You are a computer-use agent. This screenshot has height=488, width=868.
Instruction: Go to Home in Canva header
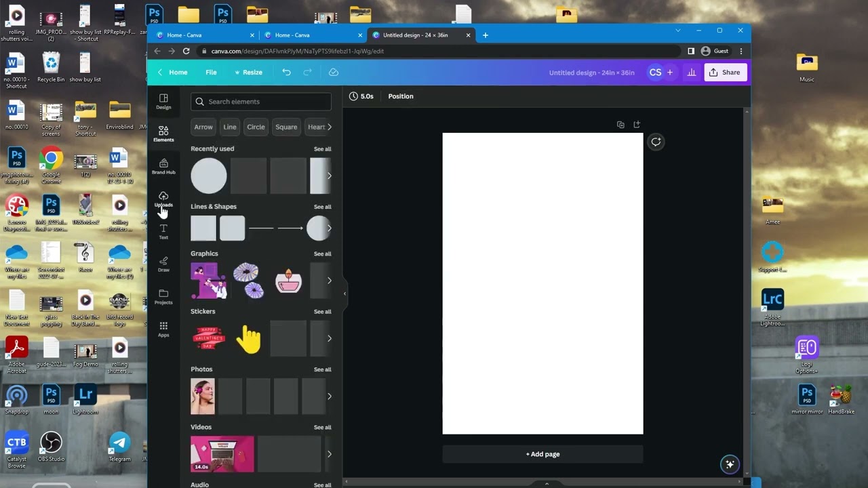click(173, 72)
